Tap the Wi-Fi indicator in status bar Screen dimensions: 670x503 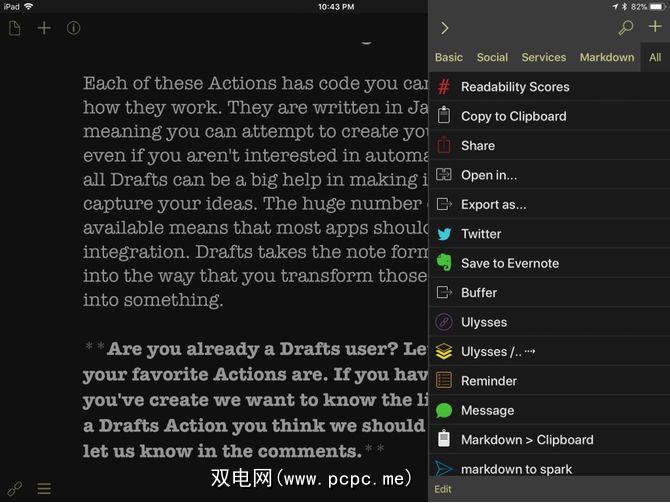pos(28,6)
